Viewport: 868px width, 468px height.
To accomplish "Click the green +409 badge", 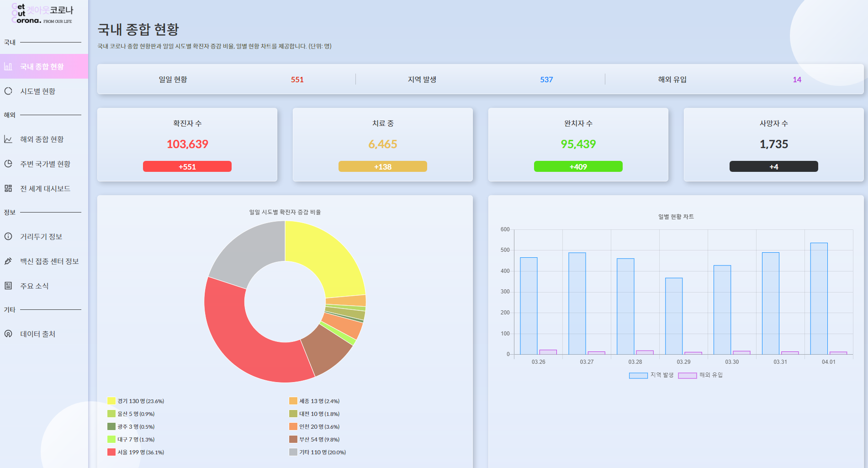I will 578,166.
